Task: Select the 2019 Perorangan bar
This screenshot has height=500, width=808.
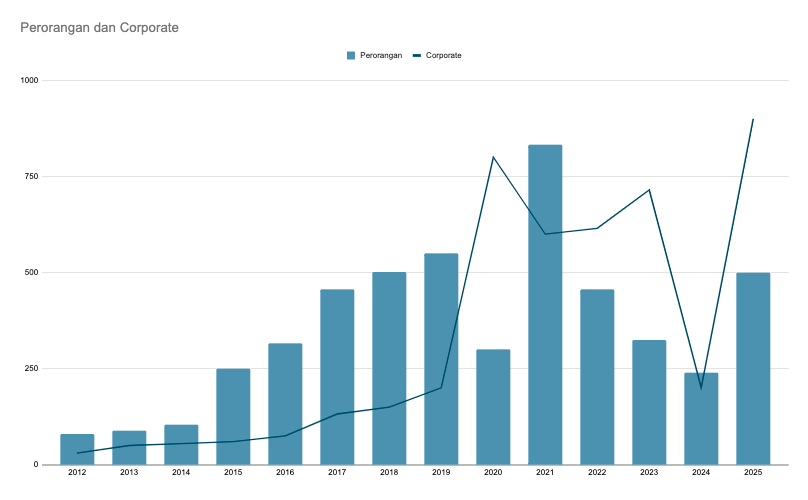Action: tap(441, 358)
